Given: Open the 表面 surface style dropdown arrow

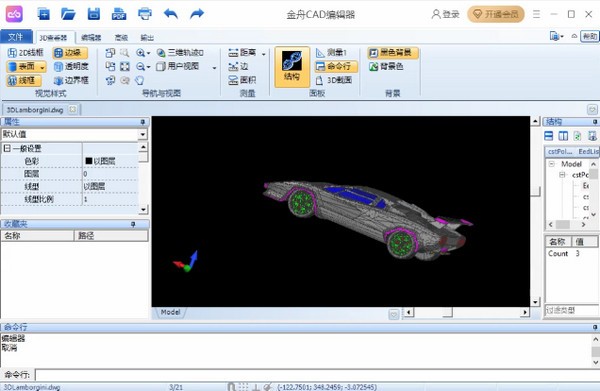Looking at the screenshot, I should [42, 67].
